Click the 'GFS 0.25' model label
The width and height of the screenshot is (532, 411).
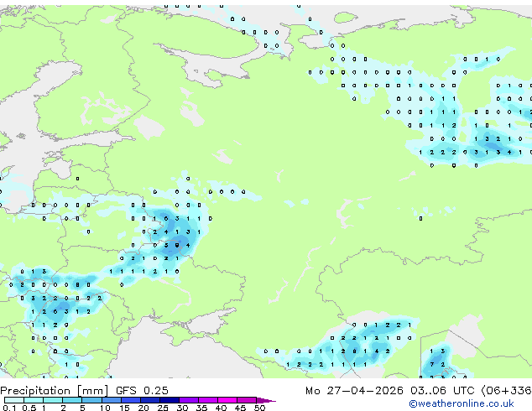142,391
